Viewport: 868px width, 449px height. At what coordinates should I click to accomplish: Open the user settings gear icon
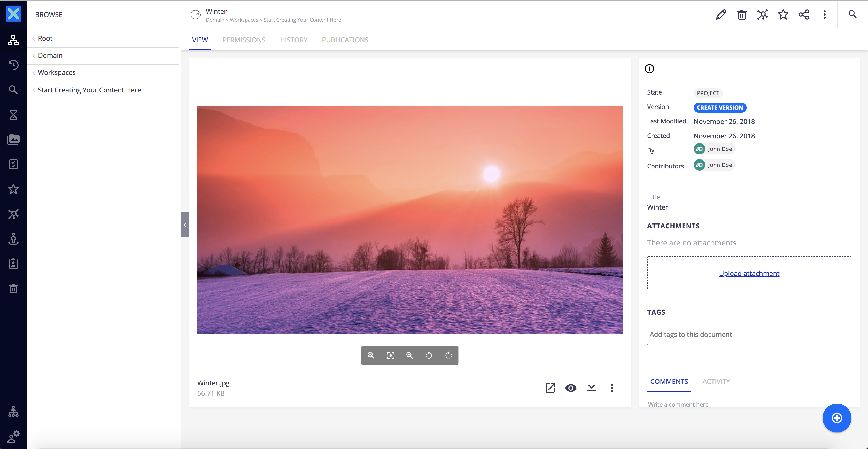click(13, 437)
